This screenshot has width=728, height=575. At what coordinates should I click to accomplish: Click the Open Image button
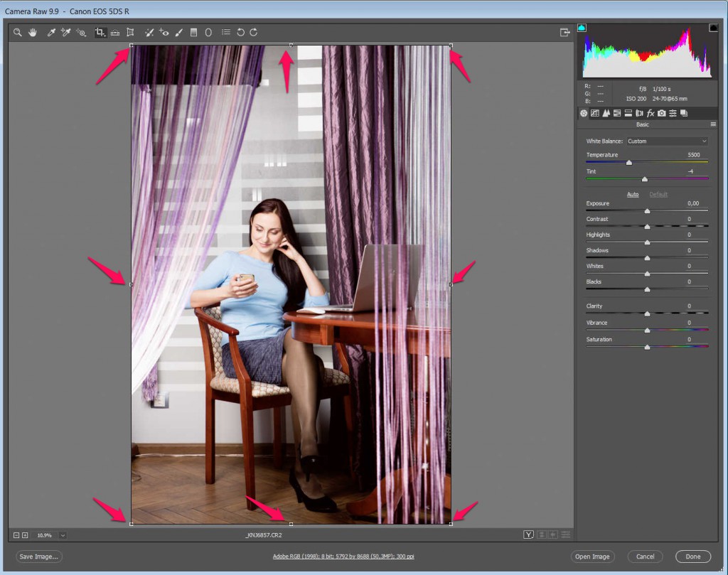point(591,557)
